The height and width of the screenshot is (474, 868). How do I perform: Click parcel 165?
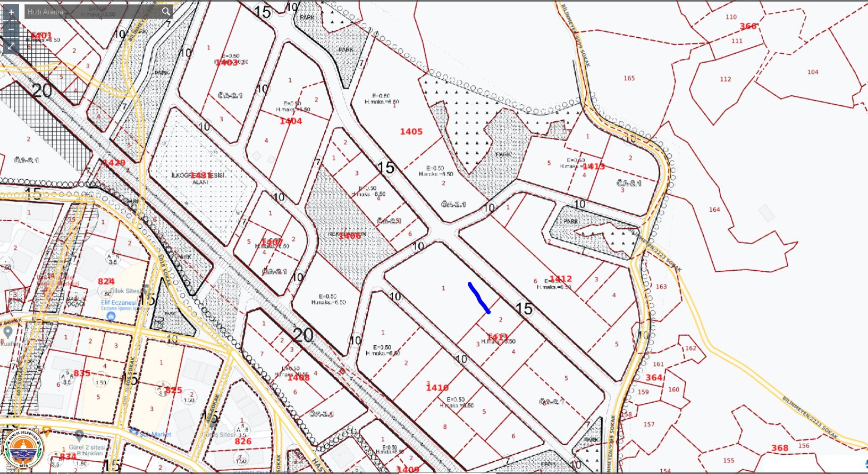click(x=629, y=78)
